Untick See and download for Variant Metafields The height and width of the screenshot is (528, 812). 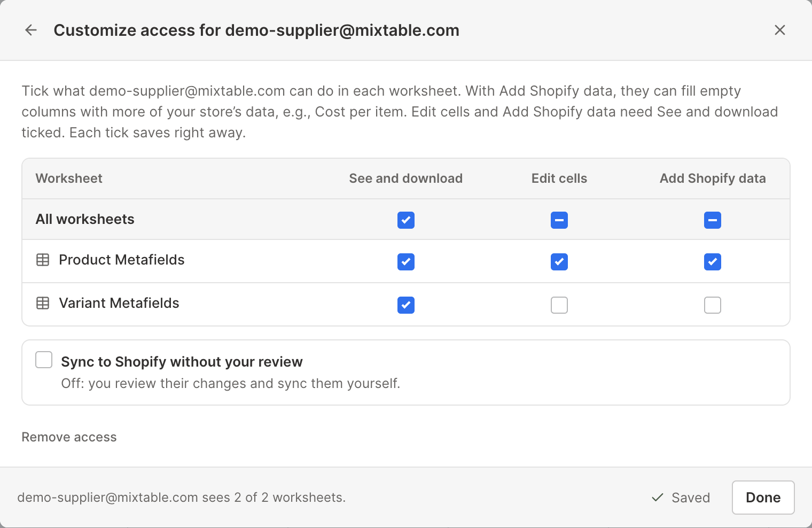coord(406,305)
